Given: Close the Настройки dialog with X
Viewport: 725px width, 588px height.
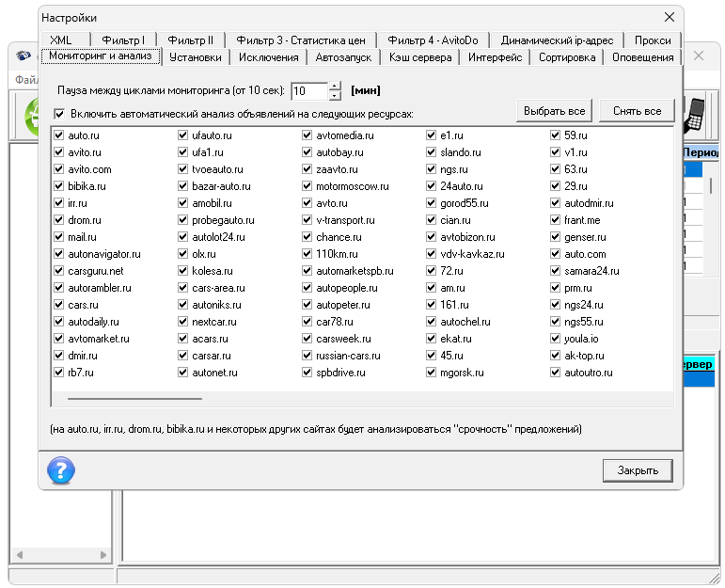Looking at the screenshot, I should click(670, 18).
